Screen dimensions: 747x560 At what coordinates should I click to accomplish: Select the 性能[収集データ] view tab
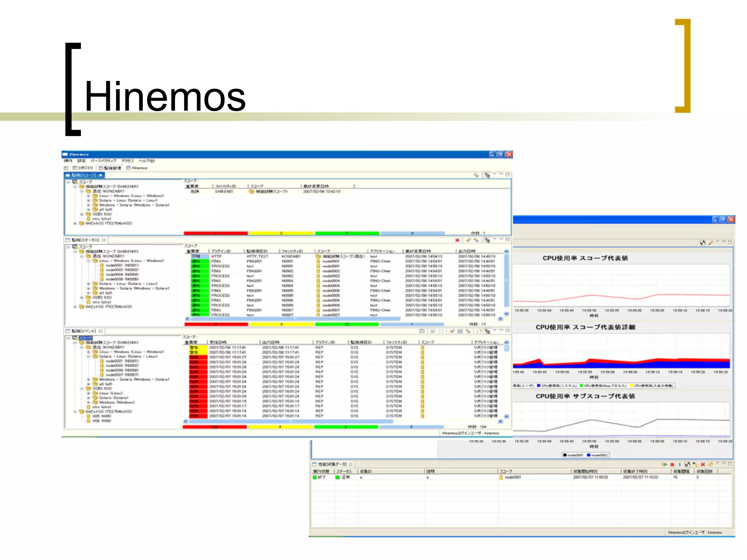(332, 464)
